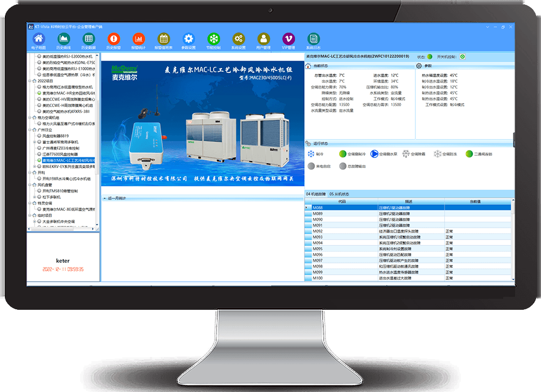Expand the 松下多联机 node

click(x=35, y=197)
